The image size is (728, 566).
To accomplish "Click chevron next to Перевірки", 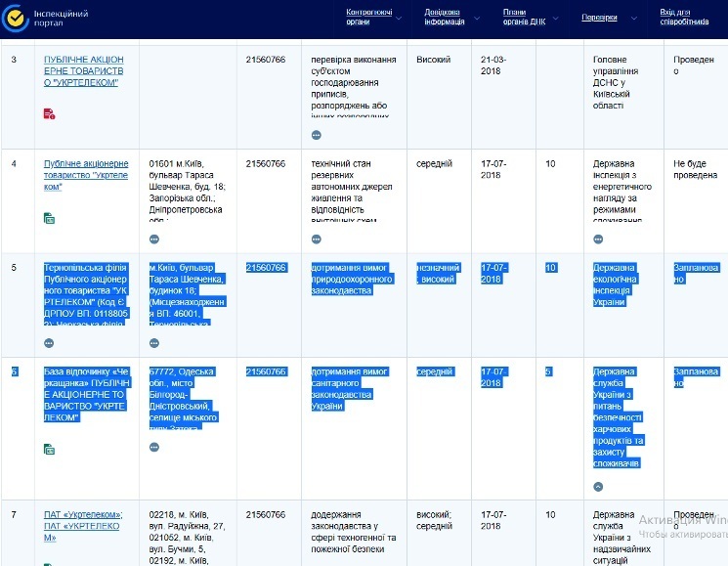I will coord(634,19).
